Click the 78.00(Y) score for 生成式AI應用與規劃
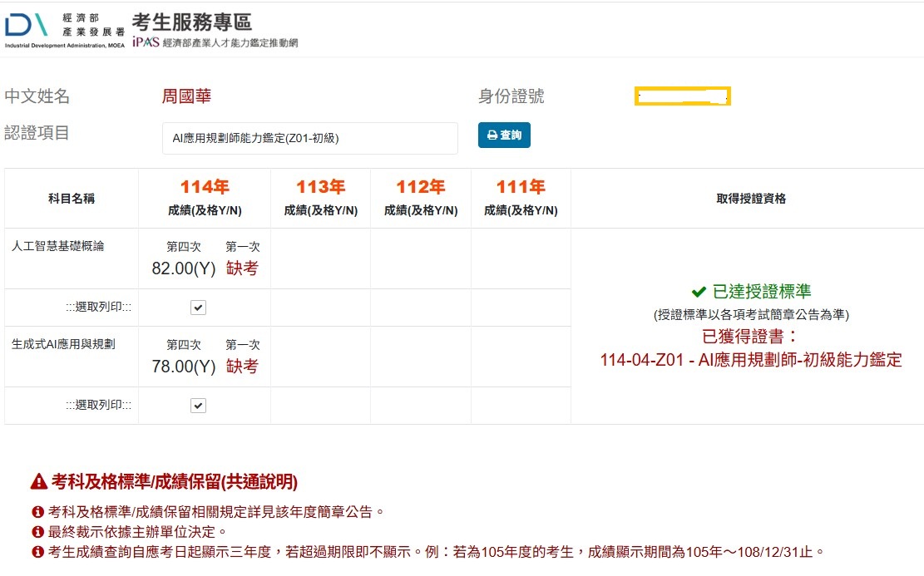The image size is (924, 576). (x=183, y=367)
